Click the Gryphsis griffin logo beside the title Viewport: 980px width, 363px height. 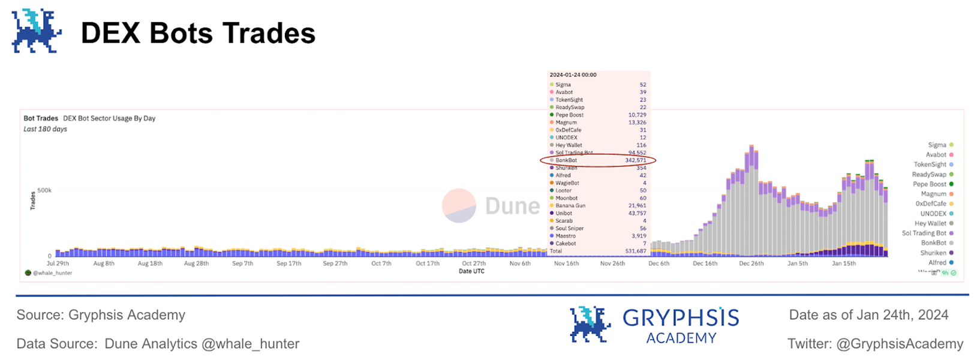36,31
